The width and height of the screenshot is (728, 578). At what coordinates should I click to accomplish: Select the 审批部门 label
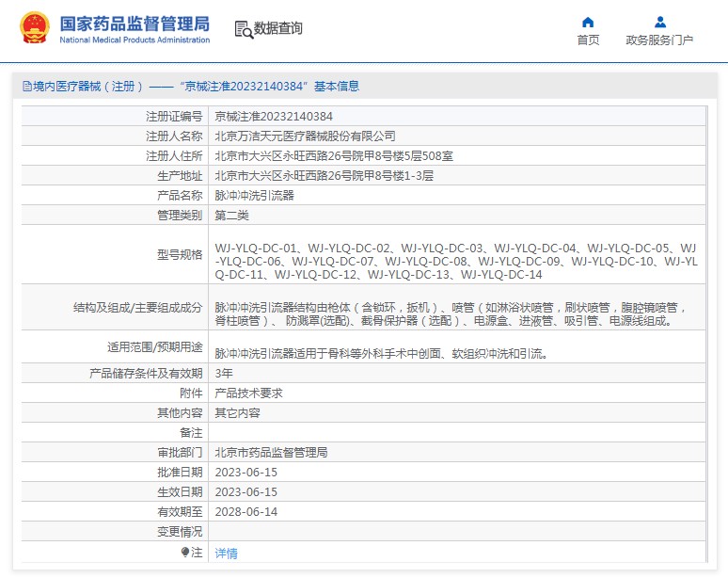(180, 452)
